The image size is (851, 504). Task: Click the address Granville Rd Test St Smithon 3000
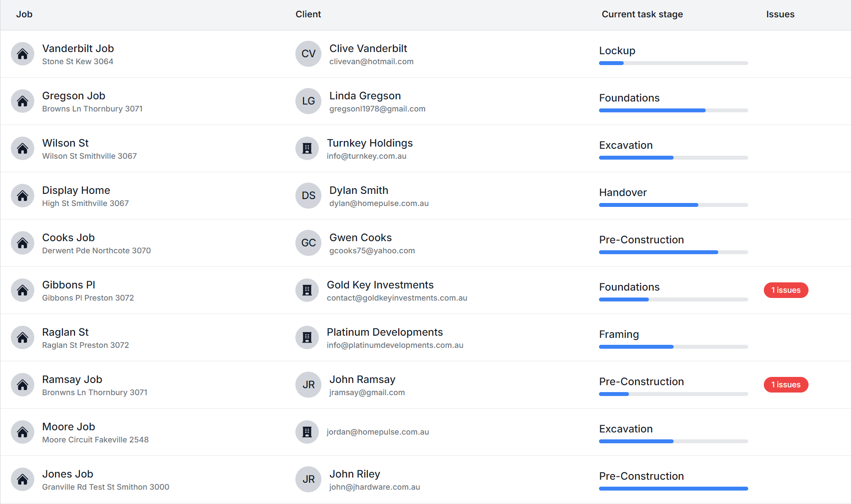106,487
